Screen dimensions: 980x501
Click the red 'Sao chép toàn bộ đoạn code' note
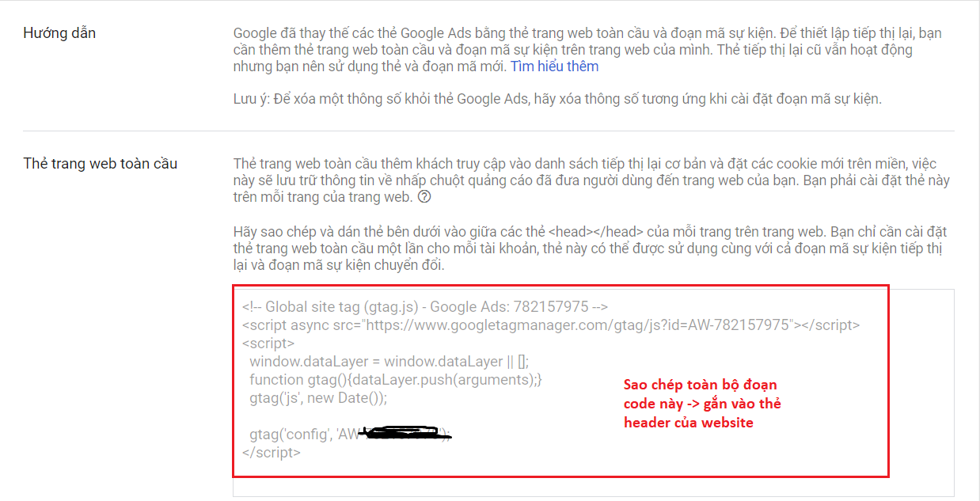[x=702, y=404]
